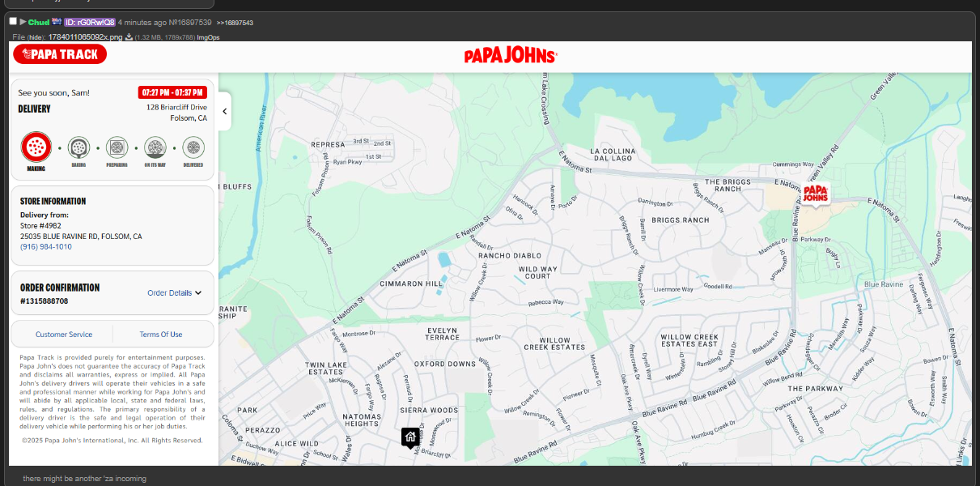
Task: Click the Cimmaron Hill map label
Action: coord(412,284)
